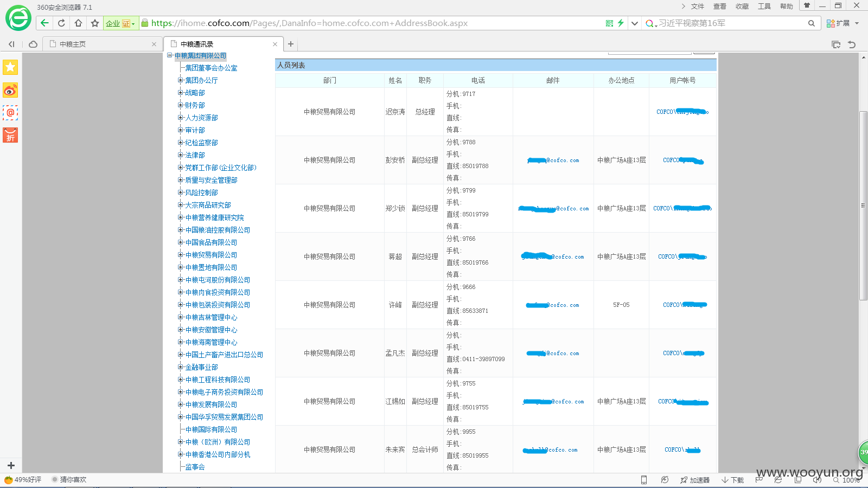Open address bar history dropdown arrow

point(634,23)
